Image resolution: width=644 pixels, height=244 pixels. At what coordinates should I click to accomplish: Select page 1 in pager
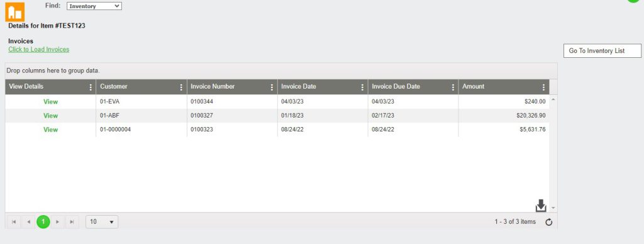coord(43,222)
